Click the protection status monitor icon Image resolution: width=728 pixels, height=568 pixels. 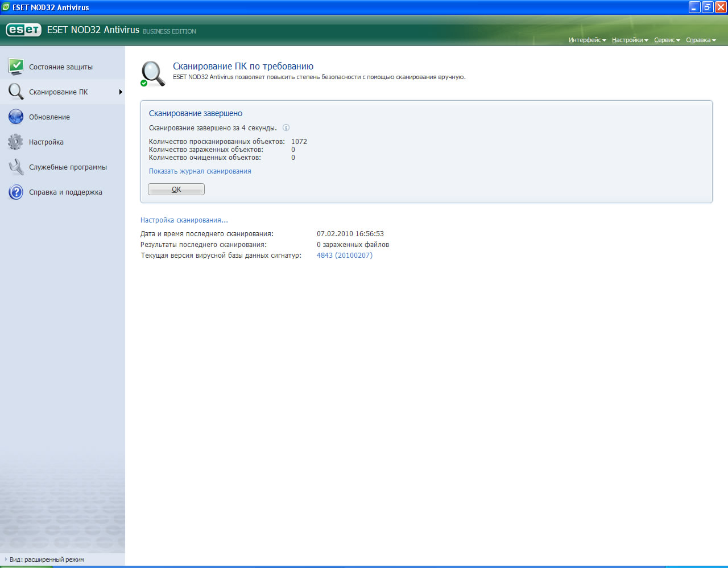pyautogui.click(x=16, y=66)
